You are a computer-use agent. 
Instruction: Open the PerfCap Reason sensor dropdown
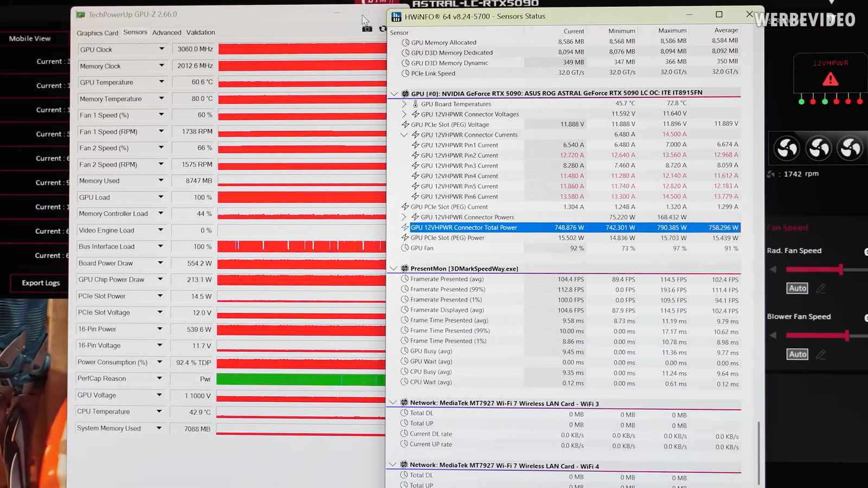pyautogui.click(x=159, y=378)
